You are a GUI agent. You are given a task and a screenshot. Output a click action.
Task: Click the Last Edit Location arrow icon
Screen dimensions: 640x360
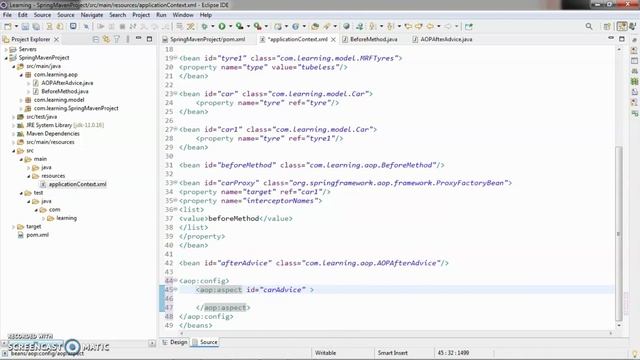coord(408,27)
